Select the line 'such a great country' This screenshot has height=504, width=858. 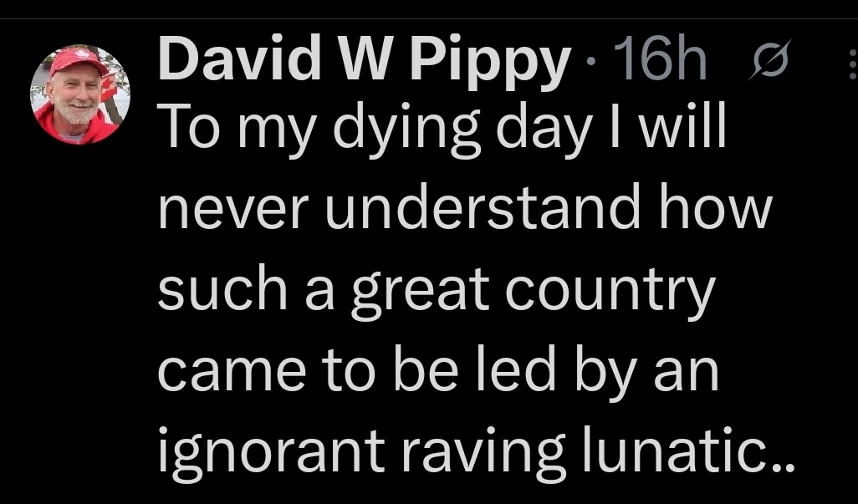coord(437,292)
